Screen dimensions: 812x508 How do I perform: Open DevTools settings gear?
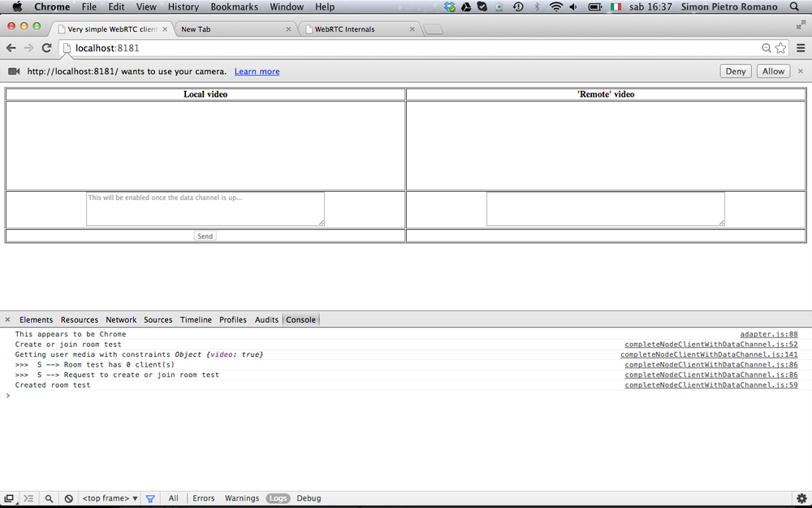point(802,498)
